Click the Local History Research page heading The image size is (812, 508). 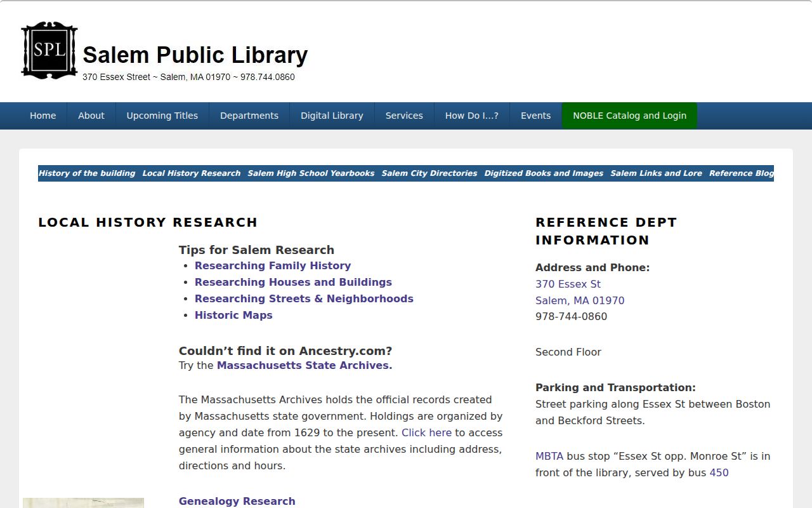pos(148,222)
